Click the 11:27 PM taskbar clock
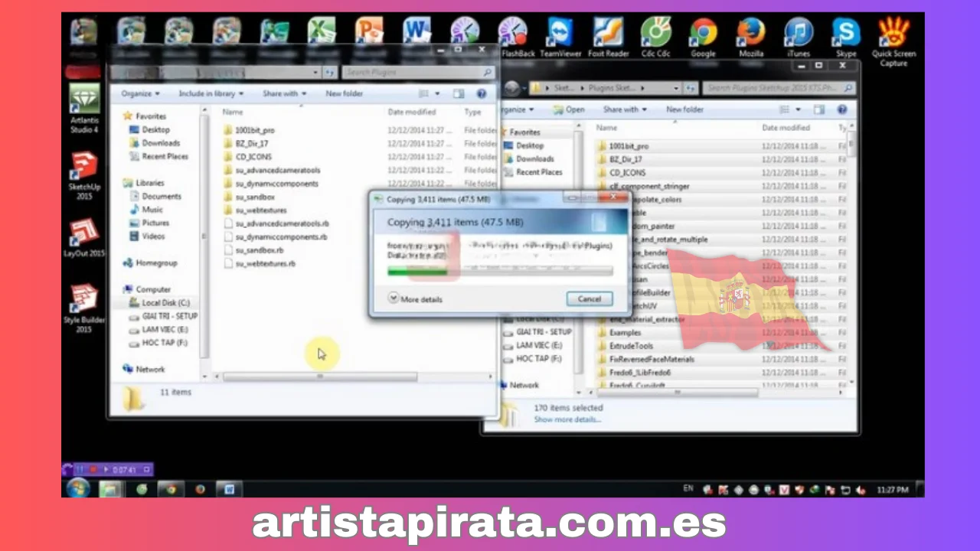 pos(892,489)
